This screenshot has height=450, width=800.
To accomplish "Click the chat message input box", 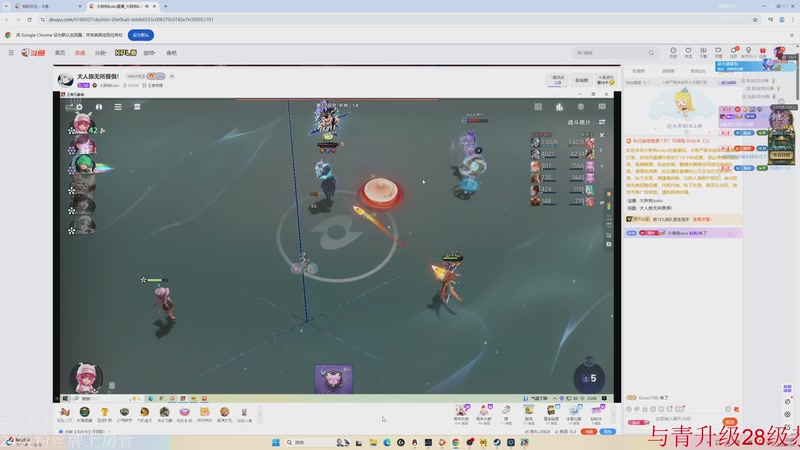I will click(x=686, y=419).
